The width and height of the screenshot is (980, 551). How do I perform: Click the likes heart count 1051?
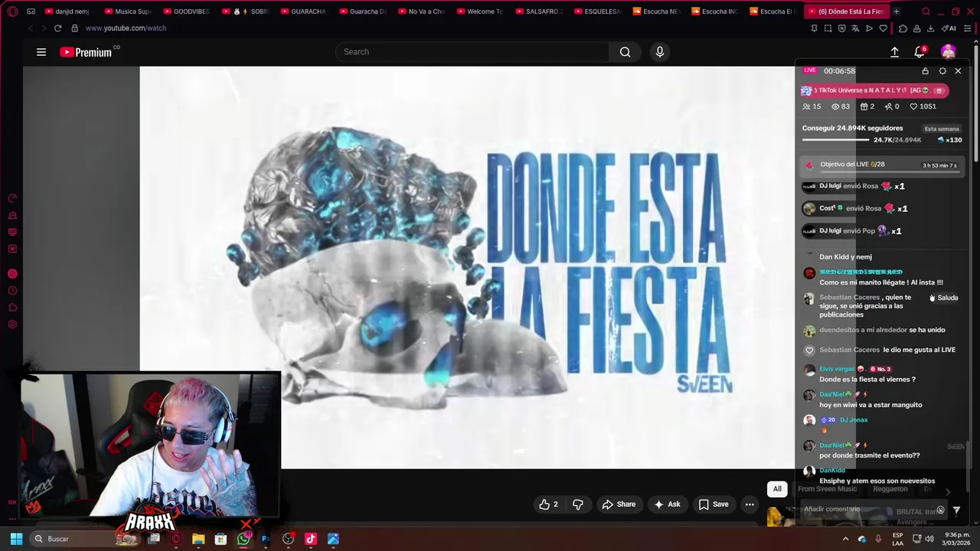click(923, 106)
